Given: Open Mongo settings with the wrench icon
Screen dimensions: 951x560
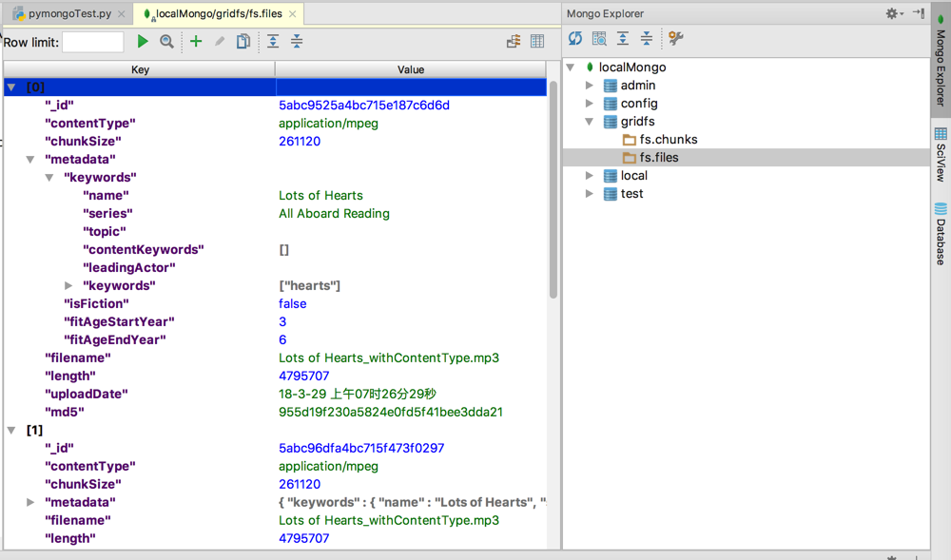Looking at the screenshot, I should click(x=676, y=38).
